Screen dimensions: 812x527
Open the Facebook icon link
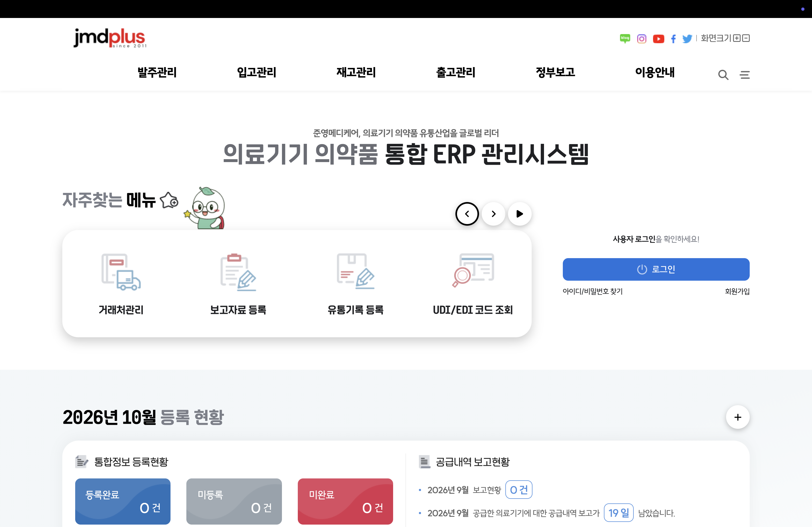point(673,39)
